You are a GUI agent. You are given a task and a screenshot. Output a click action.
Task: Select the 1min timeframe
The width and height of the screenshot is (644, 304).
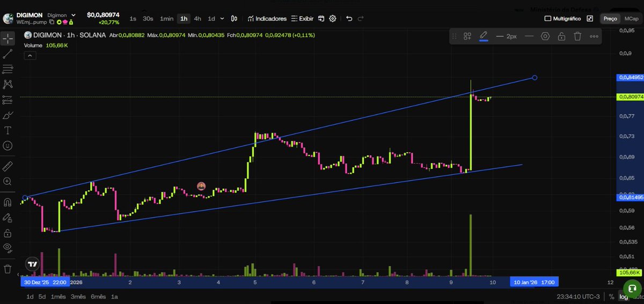click(x=166, y=18)
